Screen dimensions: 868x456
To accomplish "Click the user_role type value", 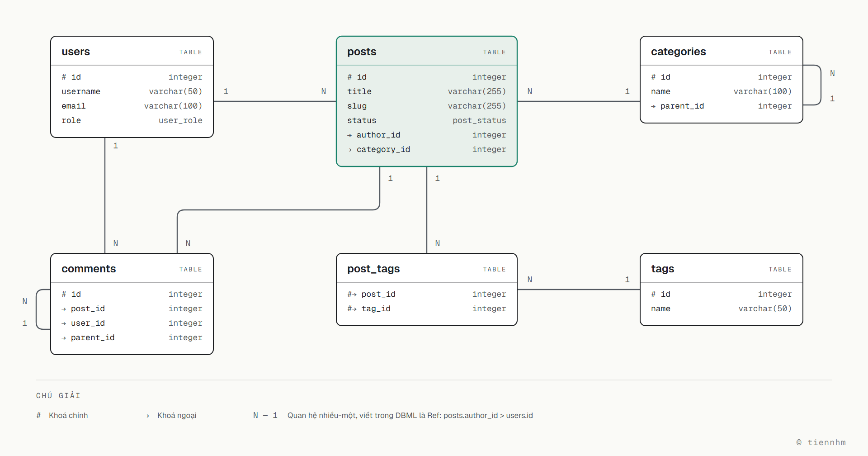I will click(x=180, y=120).
